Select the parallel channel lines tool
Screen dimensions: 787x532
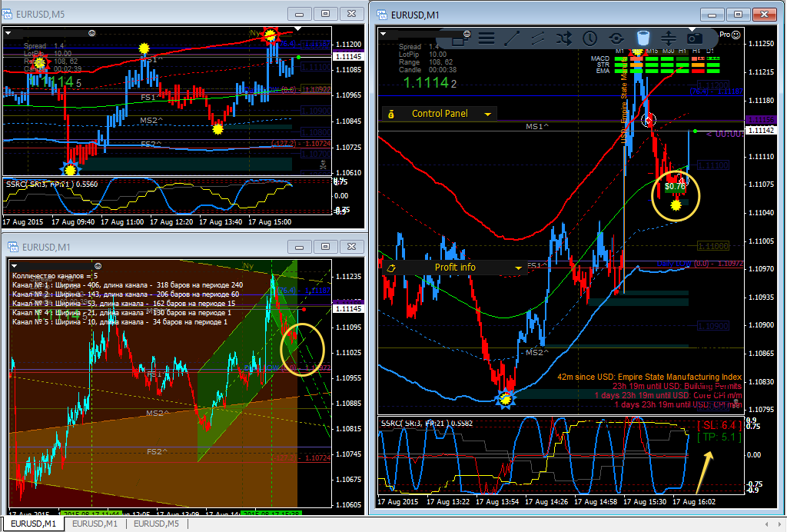click(537, 38)
